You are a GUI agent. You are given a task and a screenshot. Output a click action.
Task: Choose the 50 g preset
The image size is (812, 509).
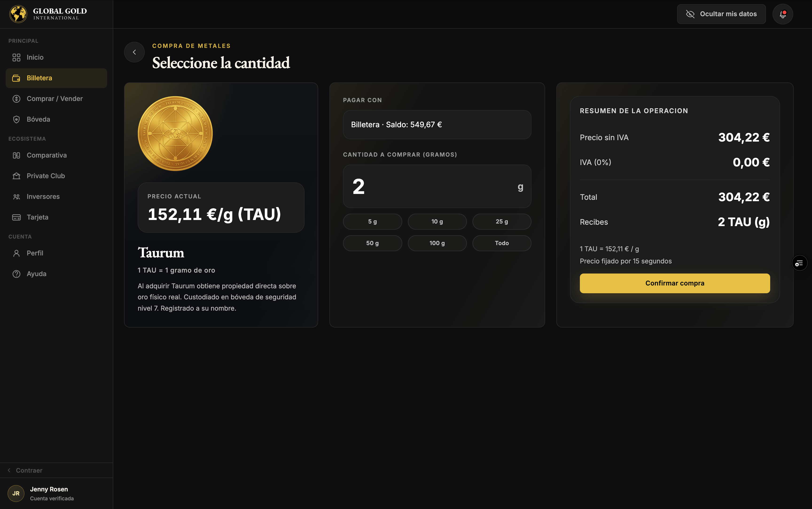pyautogui.click(x=372, y=243)
